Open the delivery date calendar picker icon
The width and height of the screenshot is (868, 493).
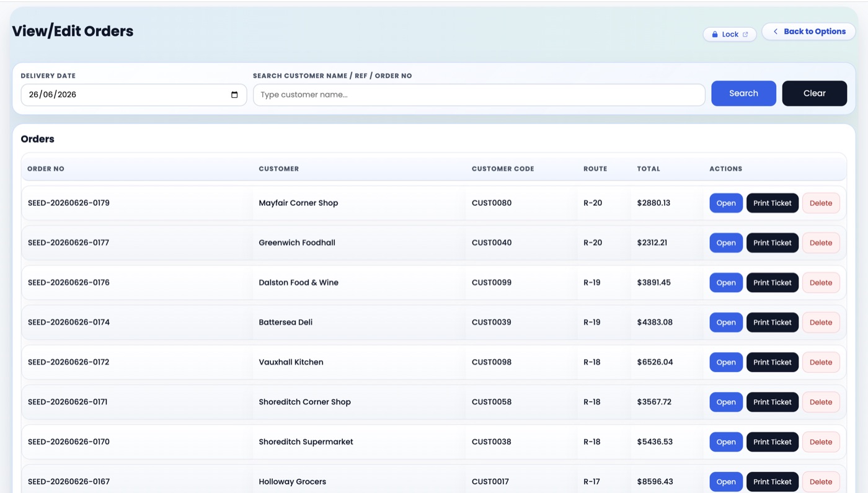[x=234, y=95]
